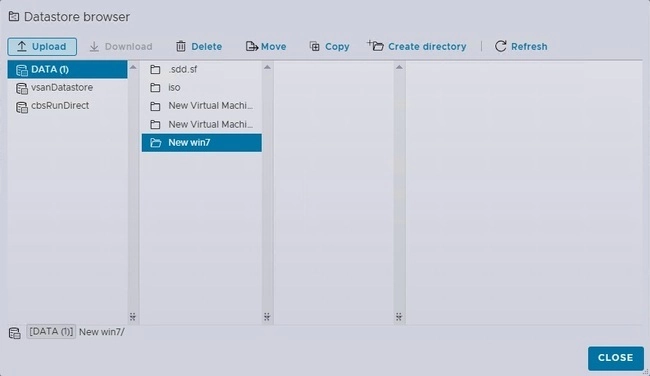Click the vsanDatastore database icon

[x=22, y=88]
